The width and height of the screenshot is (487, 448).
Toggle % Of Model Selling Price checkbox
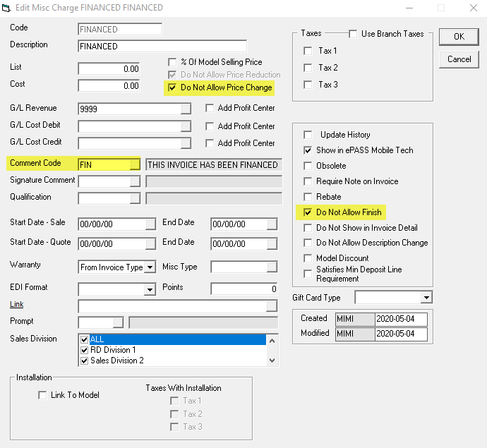[x=172, y=62]
